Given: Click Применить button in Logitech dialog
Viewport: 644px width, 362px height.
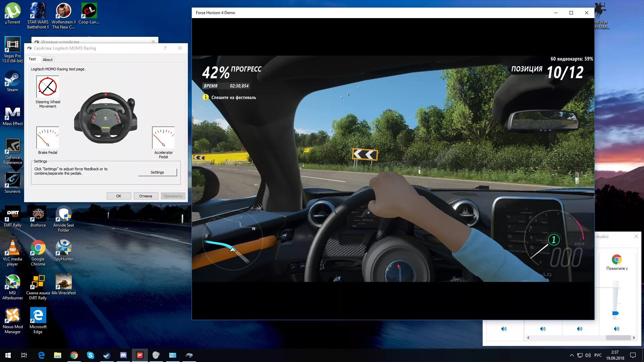Looking at the screenshot, I should click(172, 196).
